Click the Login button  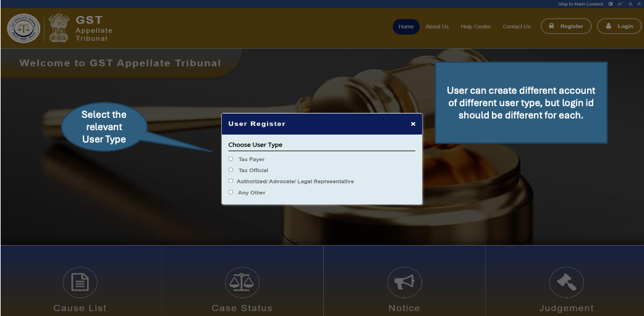point(619,27)
